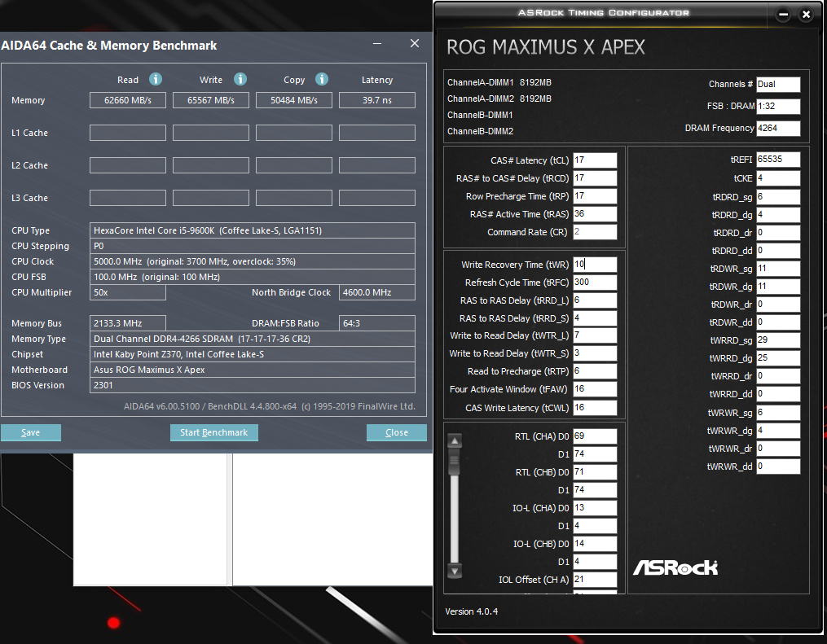Click the BIOS Version value 2301
The height and width of the screenshot is (644, 827).
click(x=252, y=385)
